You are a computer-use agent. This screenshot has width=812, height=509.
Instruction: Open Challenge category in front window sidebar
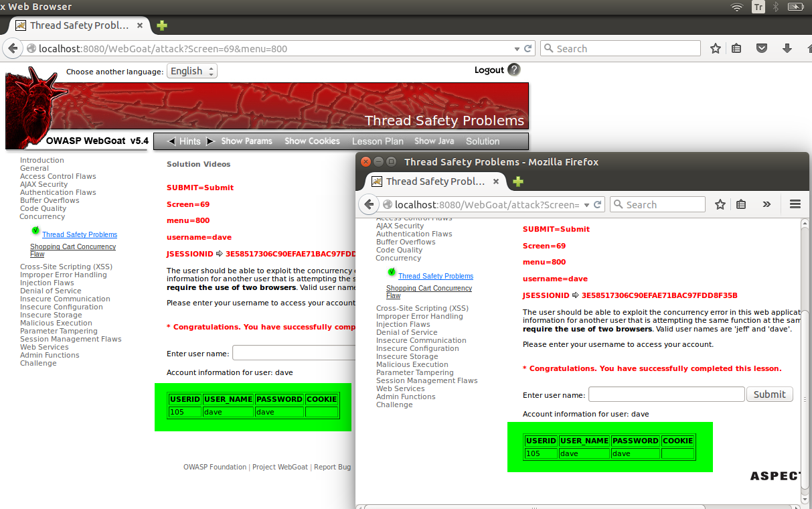tap(394, 405)
